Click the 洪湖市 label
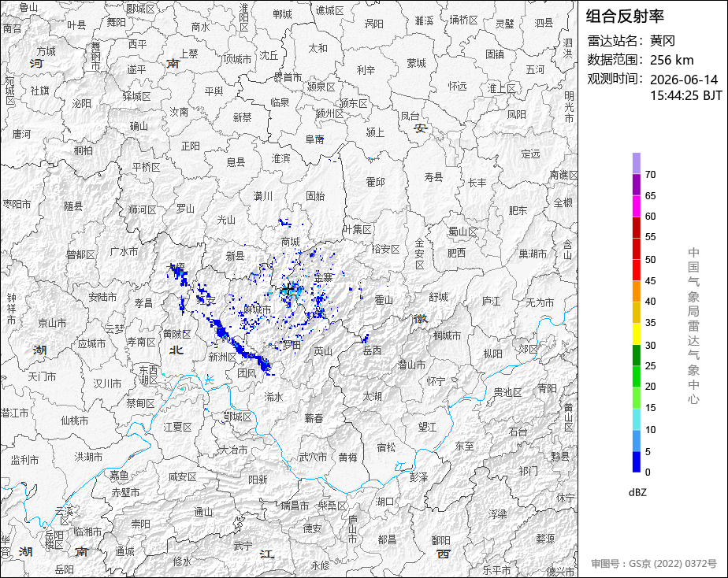The image size is (728, 578). 89,457
